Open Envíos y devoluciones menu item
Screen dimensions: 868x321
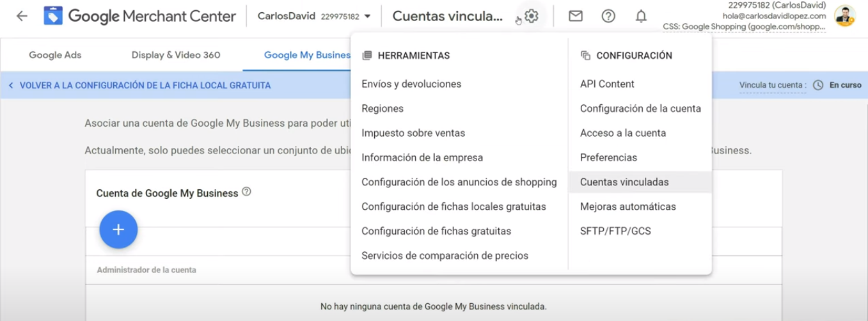coord(411,84)
